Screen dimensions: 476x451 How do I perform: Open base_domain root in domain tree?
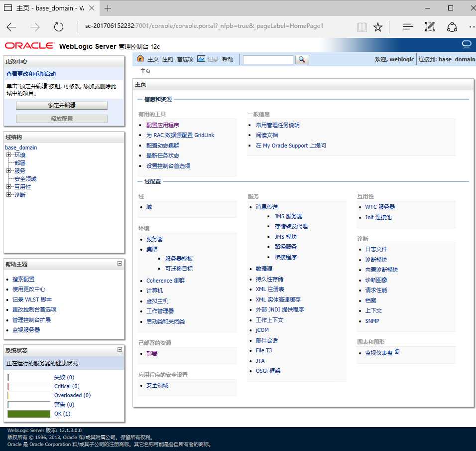[x=21, y=148]
